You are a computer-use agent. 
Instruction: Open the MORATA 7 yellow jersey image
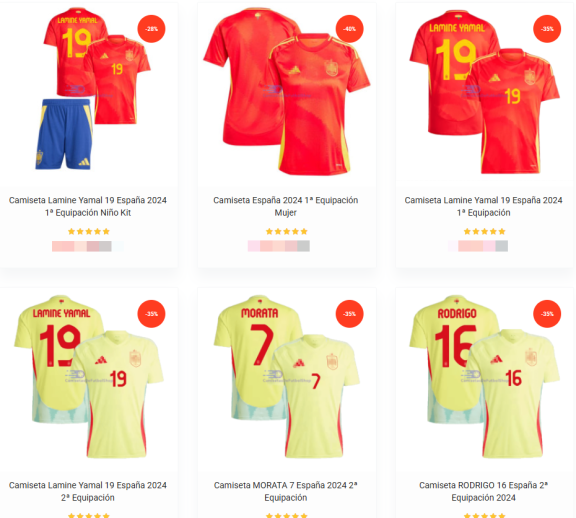(287, 377)
